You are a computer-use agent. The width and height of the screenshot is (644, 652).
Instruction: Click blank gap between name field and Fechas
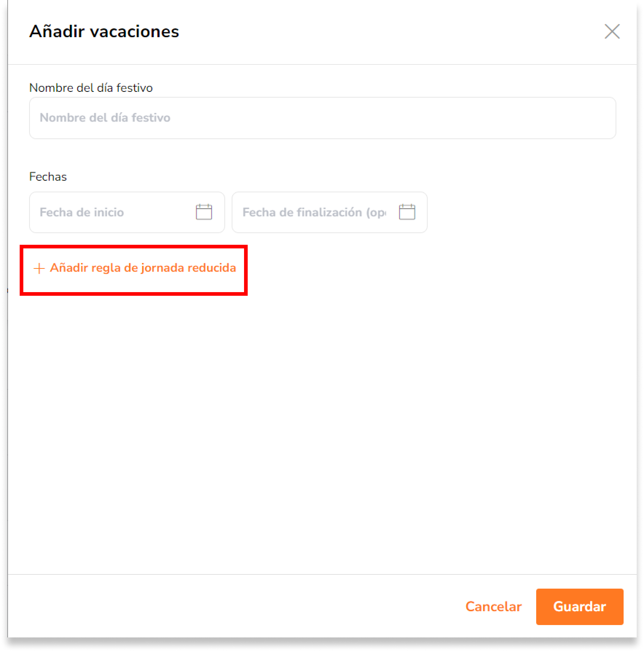pos(322,155)
